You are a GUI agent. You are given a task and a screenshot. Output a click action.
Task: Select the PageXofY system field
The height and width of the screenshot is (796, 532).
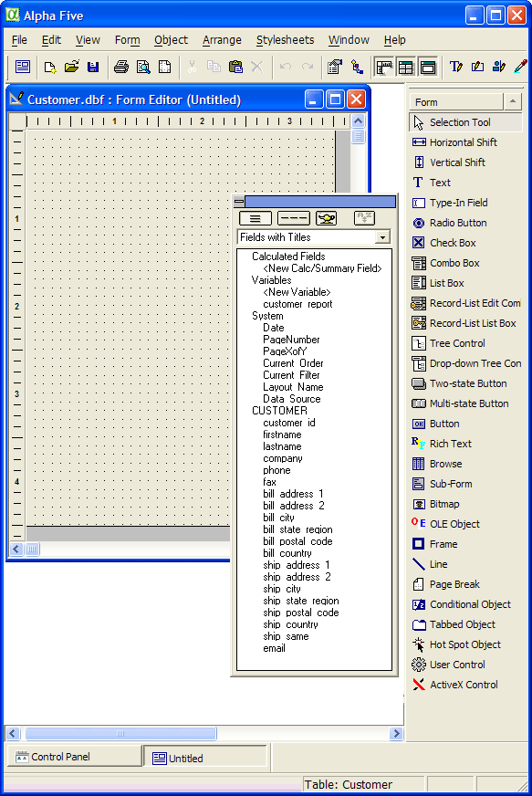(285, 351)
